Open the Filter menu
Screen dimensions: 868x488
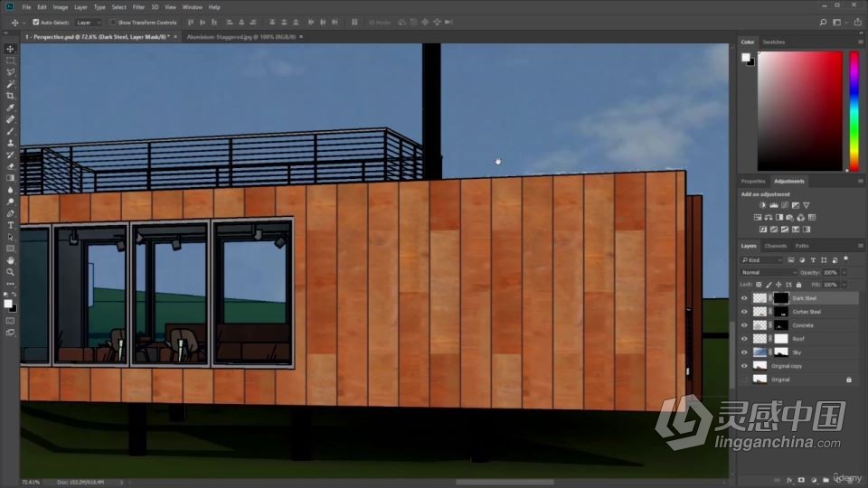(x=138, y=7)
